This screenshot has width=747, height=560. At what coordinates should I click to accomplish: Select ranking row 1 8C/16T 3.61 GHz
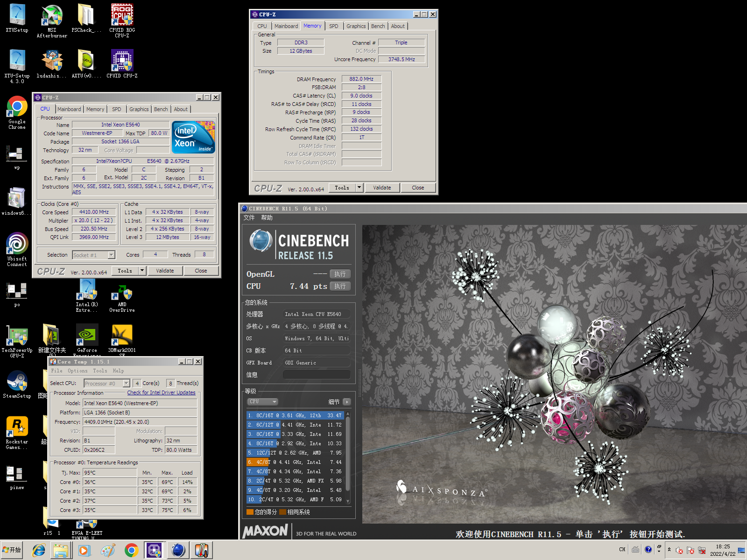click(295, 415)
